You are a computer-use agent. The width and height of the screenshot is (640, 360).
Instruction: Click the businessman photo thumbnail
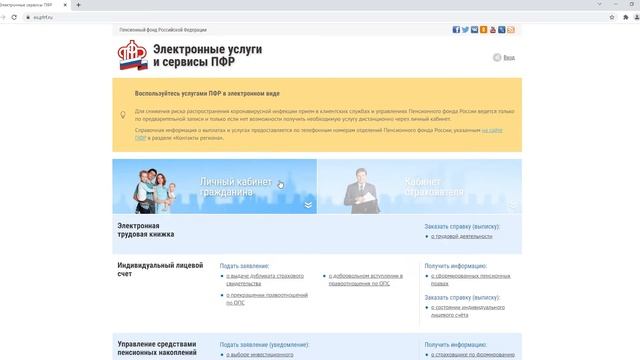[x=361, y=191]
